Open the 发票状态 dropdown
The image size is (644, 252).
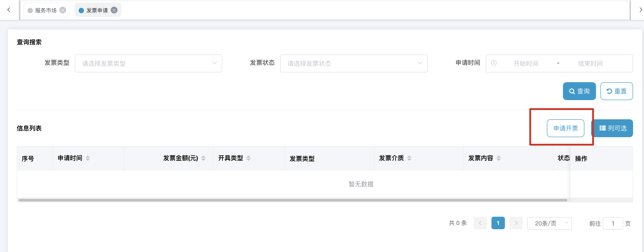click(354, 63)
